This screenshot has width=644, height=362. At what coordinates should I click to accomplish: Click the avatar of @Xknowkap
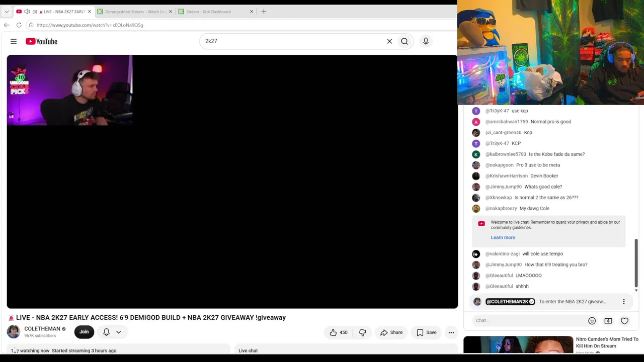[476, 198]
